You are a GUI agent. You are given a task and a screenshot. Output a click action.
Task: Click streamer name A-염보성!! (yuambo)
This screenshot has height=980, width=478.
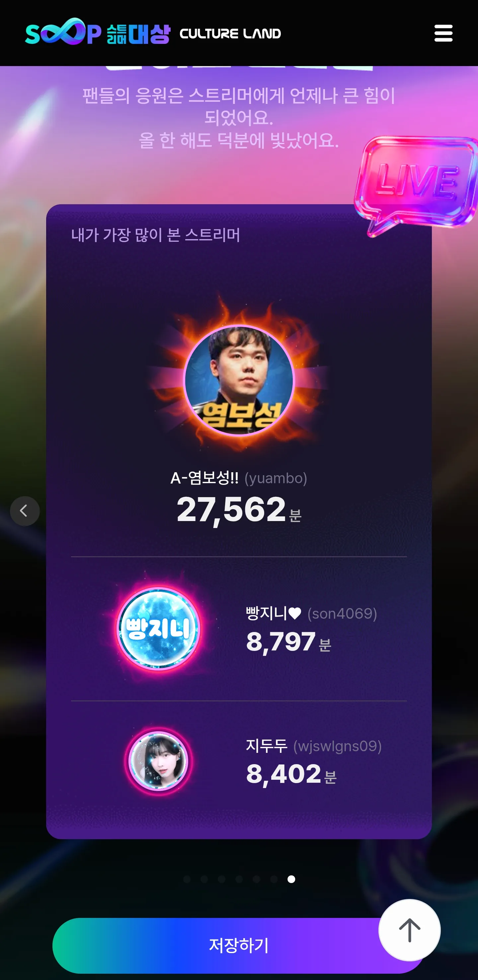pos(239,478)
